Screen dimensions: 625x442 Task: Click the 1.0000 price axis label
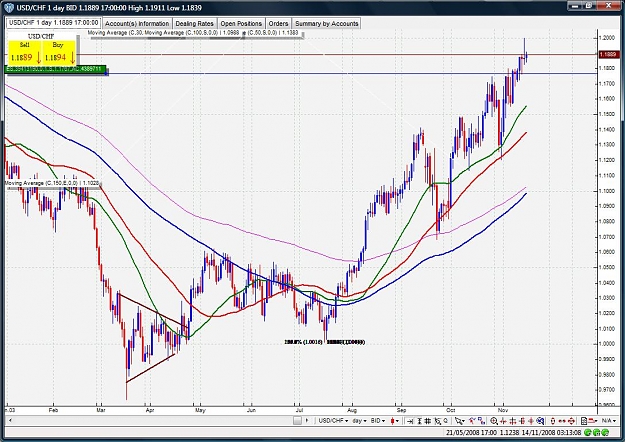pos(609,344)
